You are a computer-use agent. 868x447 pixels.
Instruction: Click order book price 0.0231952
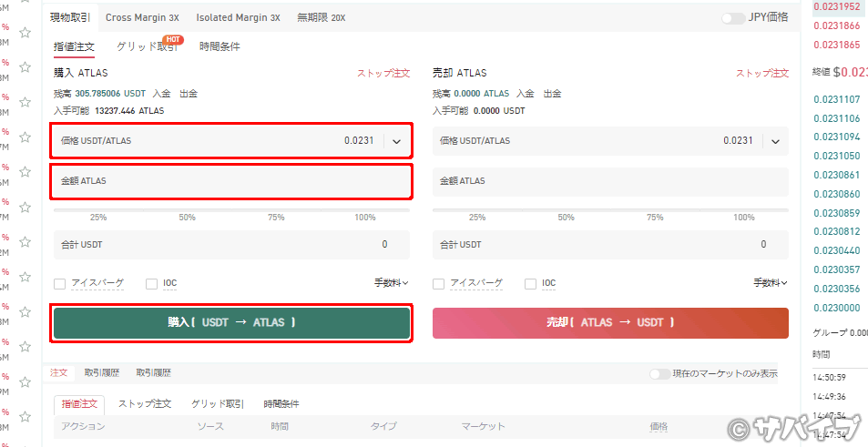tap(836, 6)
